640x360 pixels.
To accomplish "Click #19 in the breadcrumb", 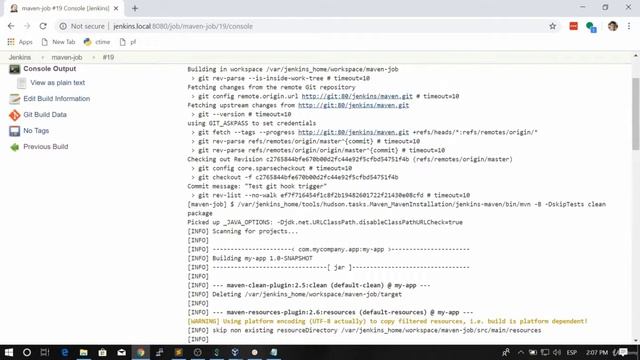I will coord(108,58).
